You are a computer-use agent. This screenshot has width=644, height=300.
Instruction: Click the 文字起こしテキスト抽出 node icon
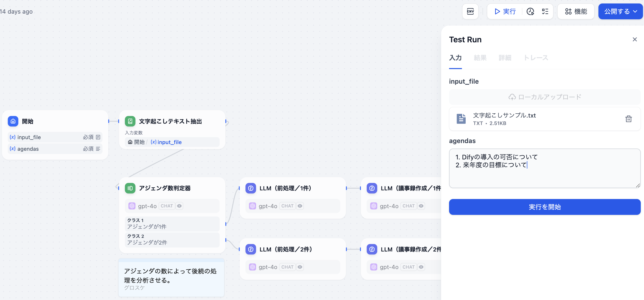tap(130, 121)
